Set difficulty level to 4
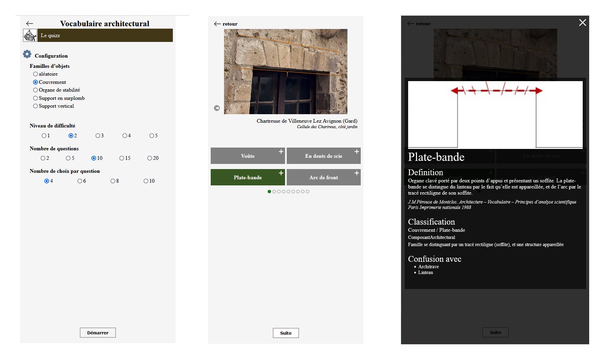 125,136
